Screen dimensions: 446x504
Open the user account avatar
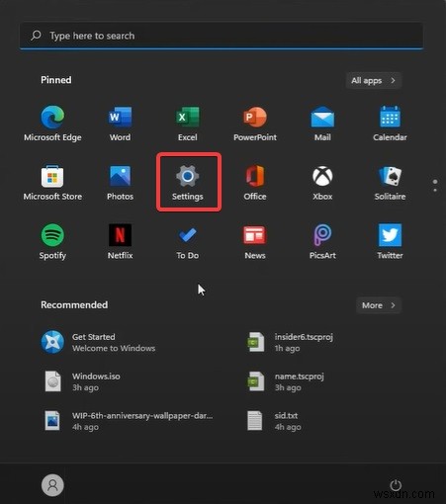pyautogui.click(x=52, y=485)
